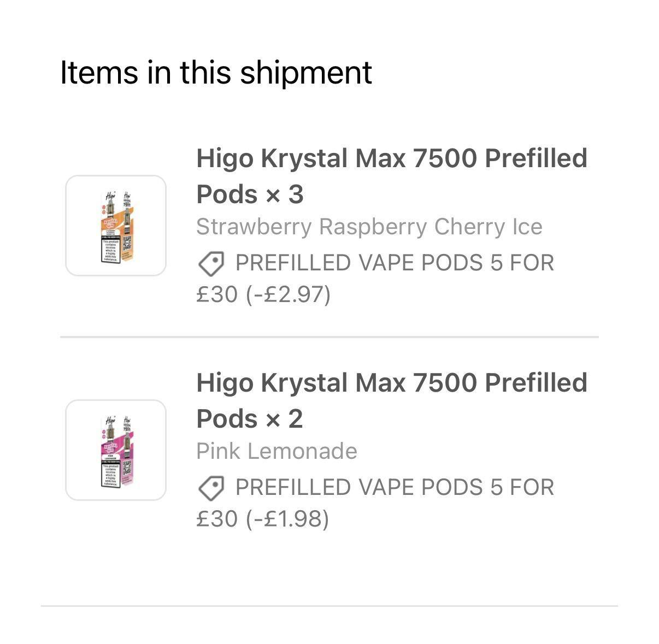Click the Pods × 2 quantity text

click(249, 419)
